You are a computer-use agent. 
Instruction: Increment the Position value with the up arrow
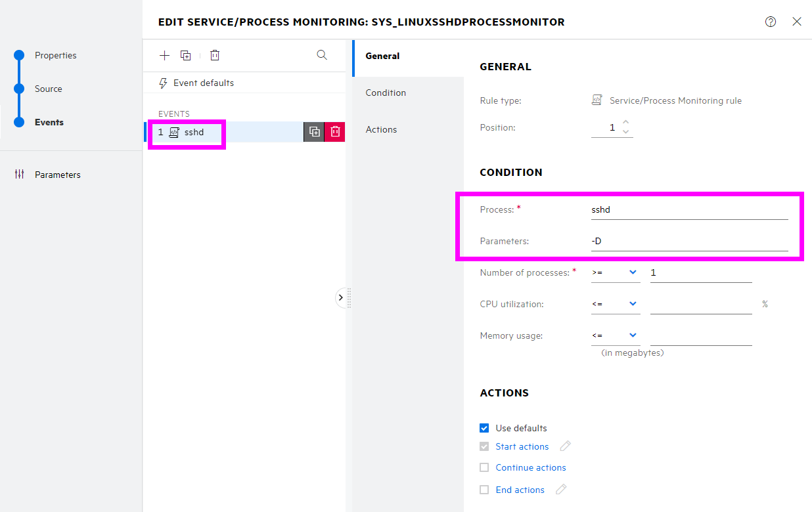click(x=626, y=123)
